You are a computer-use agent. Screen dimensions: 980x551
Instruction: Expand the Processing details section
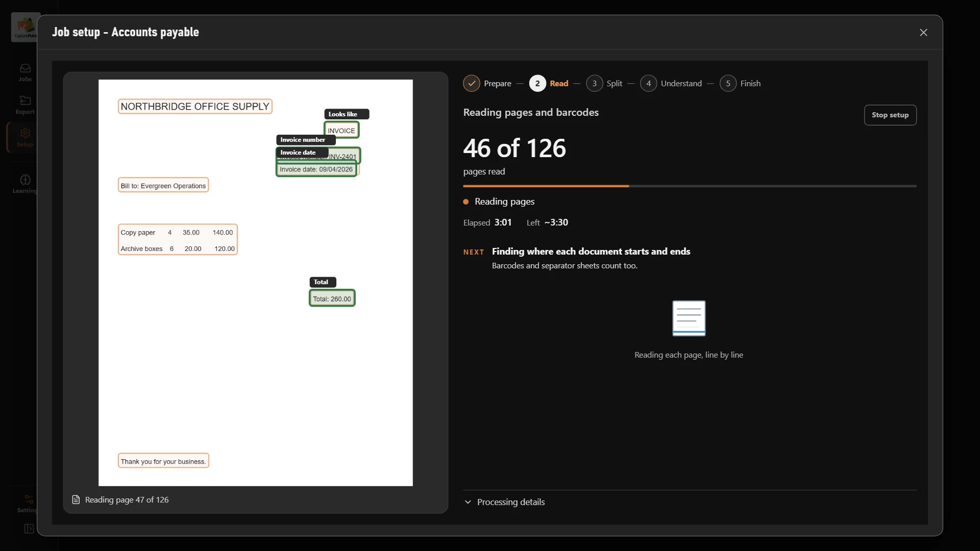504,502
